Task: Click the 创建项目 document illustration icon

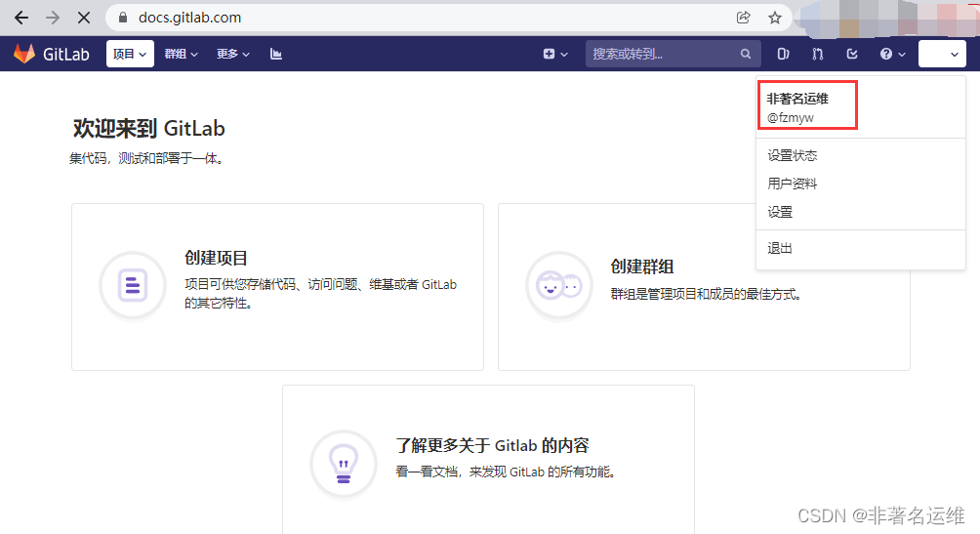Action: (x=133, y=285)
